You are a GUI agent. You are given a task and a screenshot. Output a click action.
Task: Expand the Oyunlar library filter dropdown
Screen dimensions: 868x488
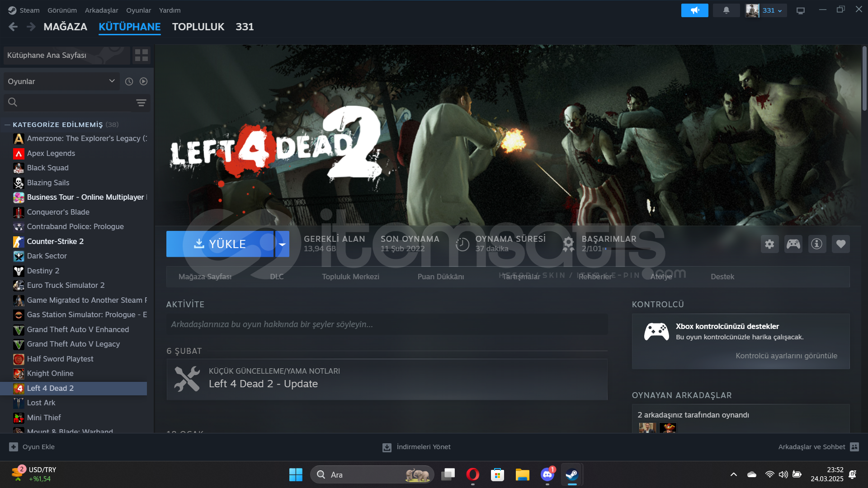click(61, 81)
